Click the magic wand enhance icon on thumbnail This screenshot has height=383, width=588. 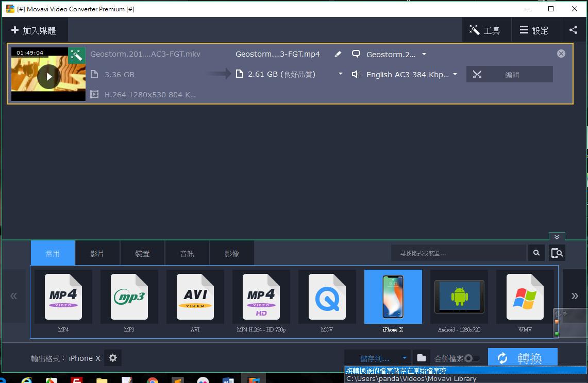click(x=77, y=56)
